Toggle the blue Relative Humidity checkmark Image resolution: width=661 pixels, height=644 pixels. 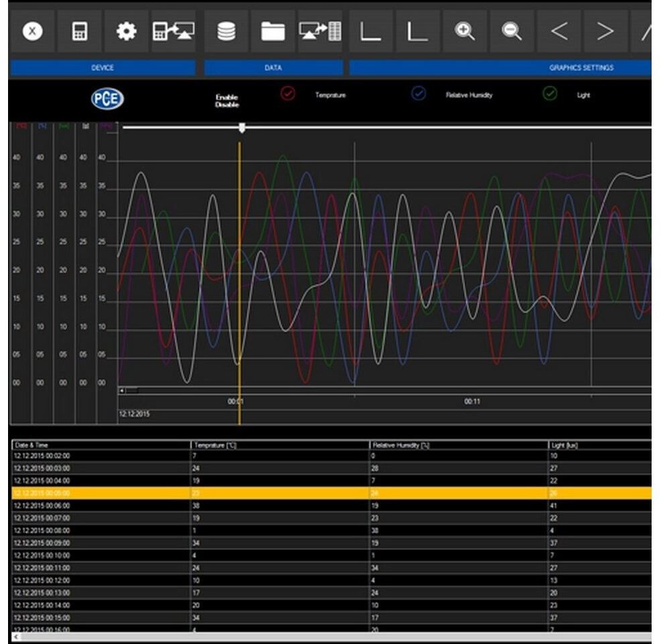coord(419,94)
